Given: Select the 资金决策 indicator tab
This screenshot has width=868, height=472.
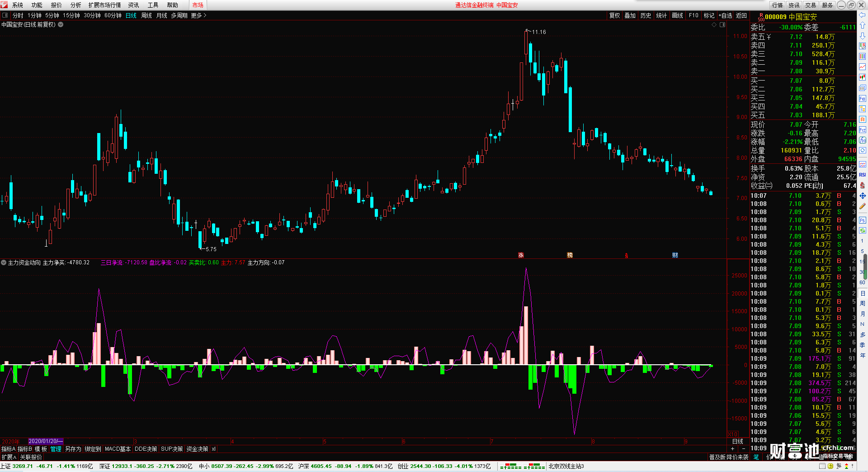Looking at the screenshot, I should pos(197,449).
